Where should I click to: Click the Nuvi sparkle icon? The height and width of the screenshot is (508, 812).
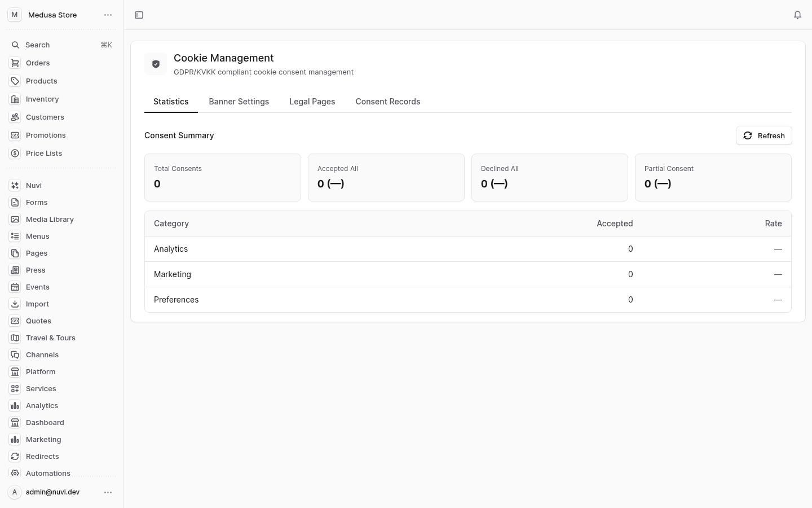(15, 186)
